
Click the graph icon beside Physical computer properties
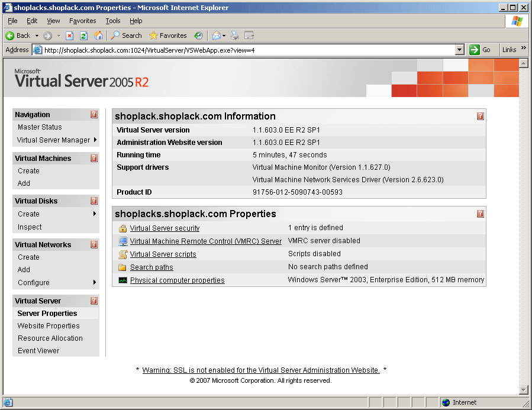122,280
